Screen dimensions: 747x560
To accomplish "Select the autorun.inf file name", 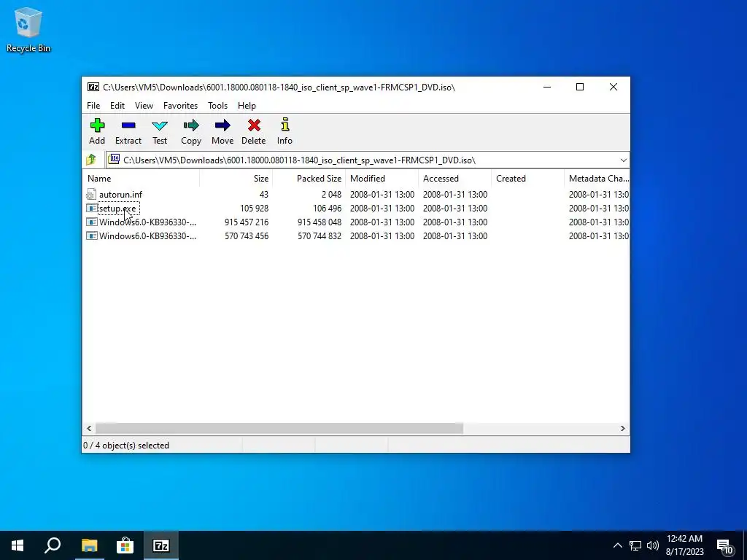I will click(120, 194).
